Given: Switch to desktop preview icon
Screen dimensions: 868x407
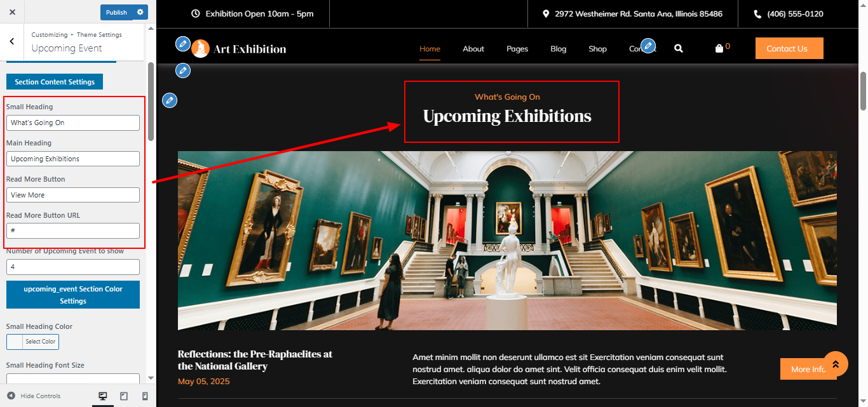Looking at the screenshot, I should click(x=102, y=396).
